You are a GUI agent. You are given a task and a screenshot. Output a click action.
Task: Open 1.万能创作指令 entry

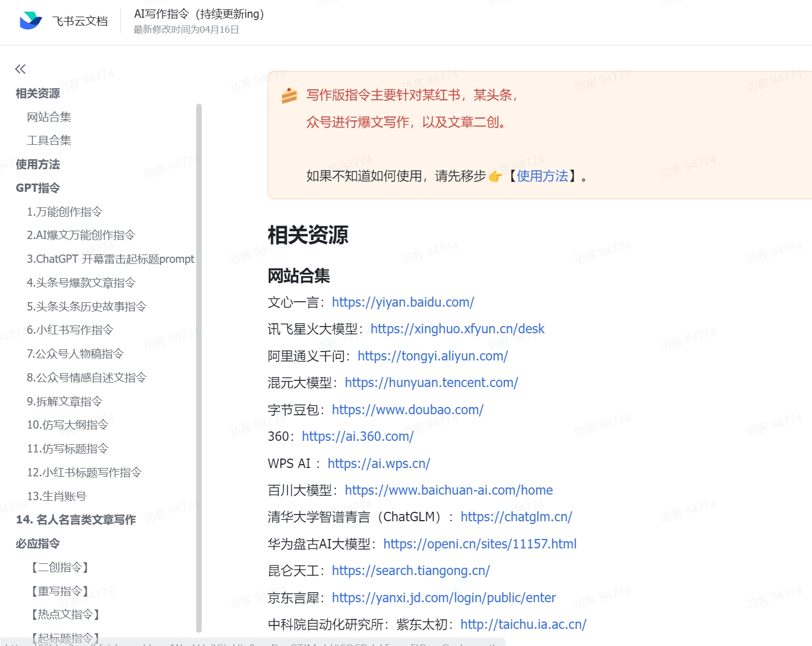(x=65, y=212)
